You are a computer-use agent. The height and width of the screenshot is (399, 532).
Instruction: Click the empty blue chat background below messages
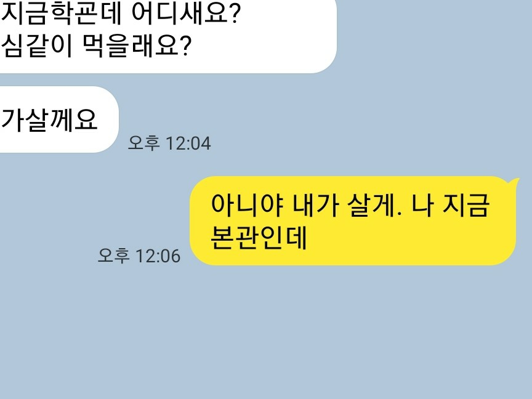[x=266, y=332]
